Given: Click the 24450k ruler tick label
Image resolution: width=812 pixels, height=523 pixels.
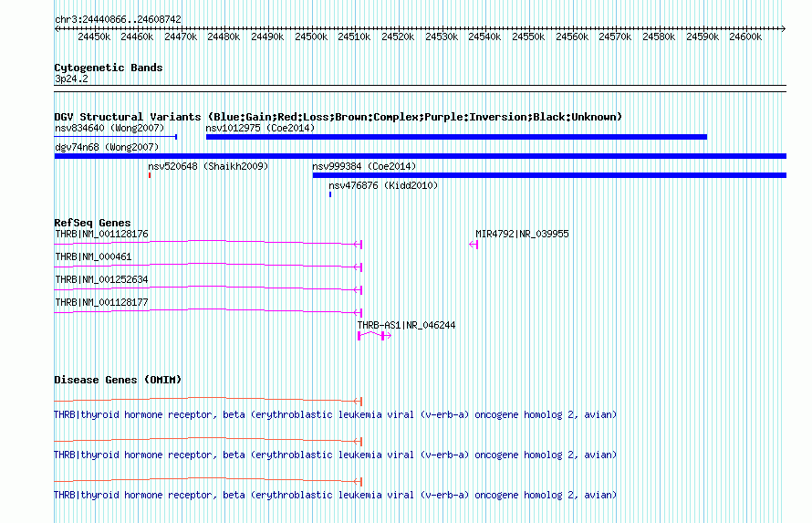Looking at the screenshot, I should pyautogui.click(x=94, y=37).
